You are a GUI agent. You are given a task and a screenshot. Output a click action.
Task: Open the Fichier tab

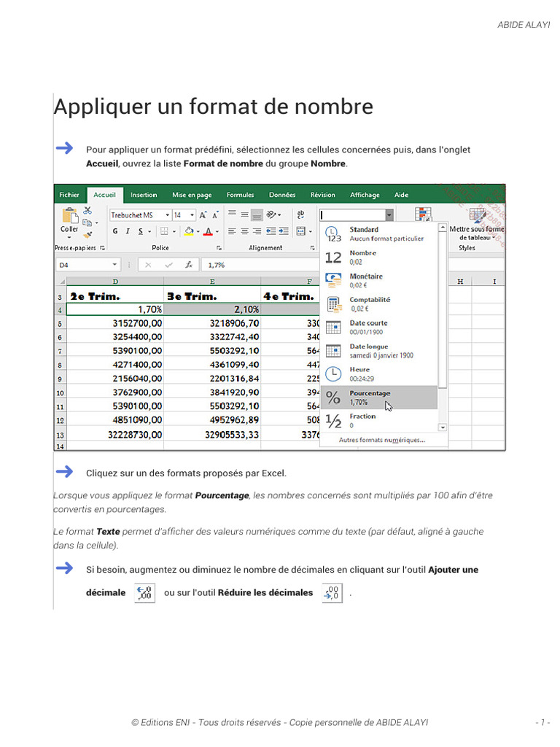[69, 195]
